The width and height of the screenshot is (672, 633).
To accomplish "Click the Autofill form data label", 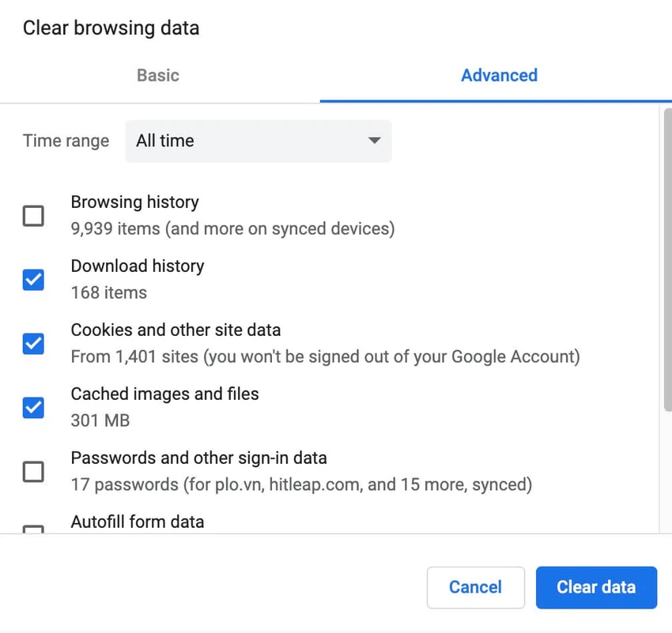I will [x=138, y=522].
